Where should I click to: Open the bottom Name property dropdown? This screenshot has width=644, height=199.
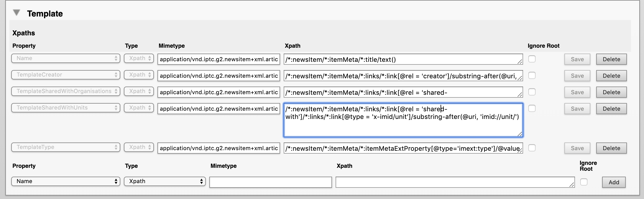[x=65, y=181]
